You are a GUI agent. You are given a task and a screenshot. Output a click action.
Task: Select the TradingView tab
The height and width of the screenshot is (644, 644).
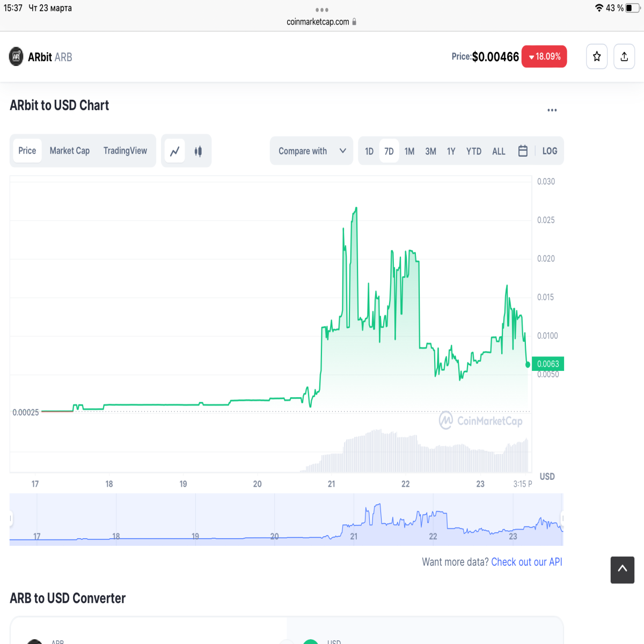click(x=125, y=151)
